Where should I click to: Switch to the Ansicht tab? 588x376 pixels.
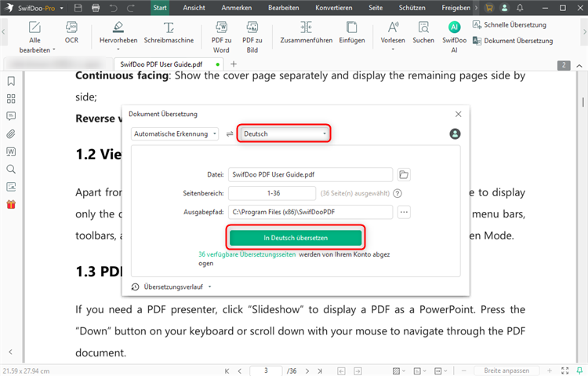194,8
